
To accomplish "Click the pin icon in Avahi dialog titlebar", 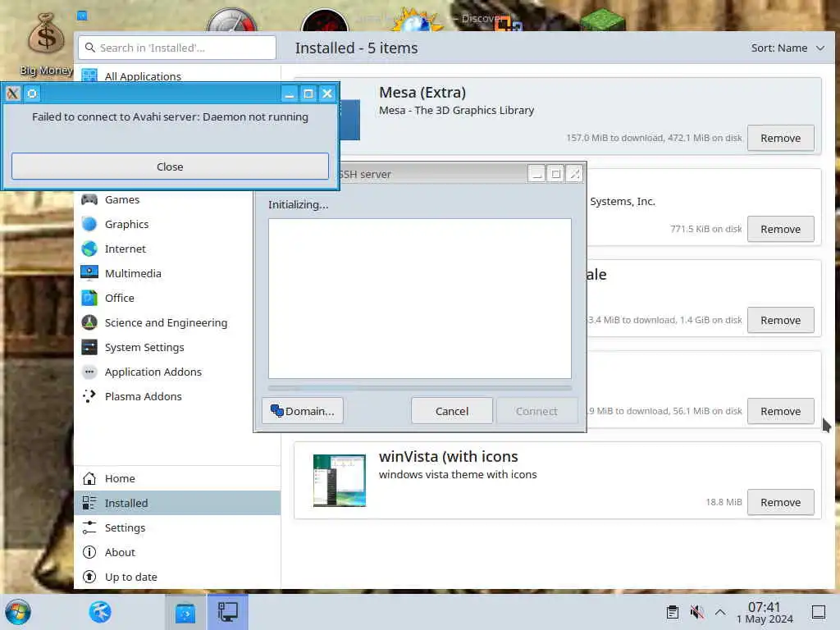I will click(x=32, y=94).
